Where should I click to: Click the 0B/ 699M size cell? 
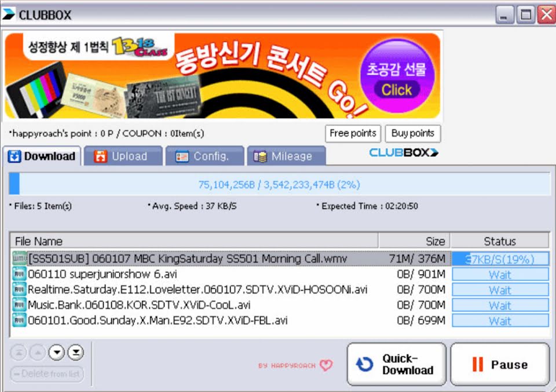pos(421,320)
